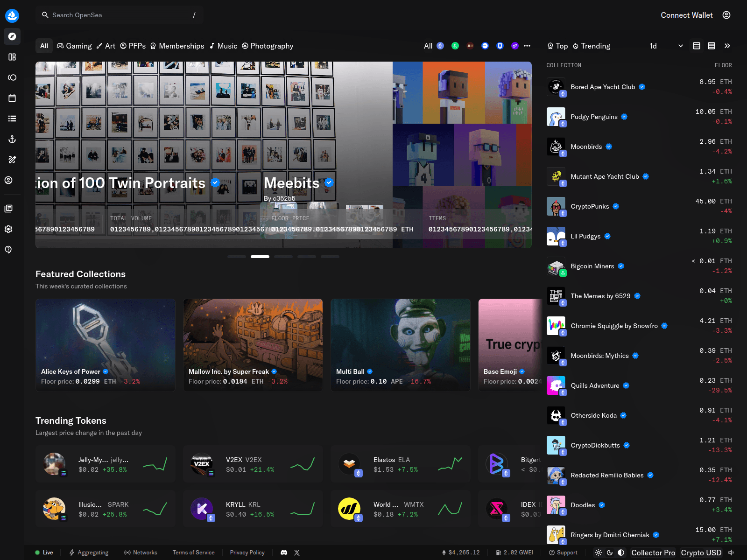Open the Meebits banner title
747x560 pixels.
(x=292, y=183)
